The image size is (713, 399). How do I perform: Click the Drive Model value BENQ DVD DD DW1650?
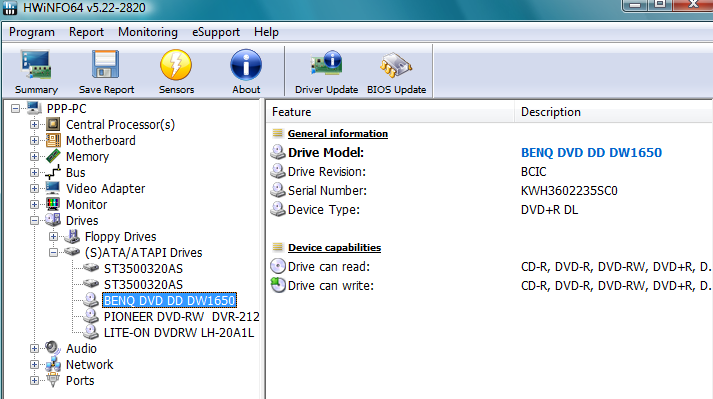tap(591, 152)
